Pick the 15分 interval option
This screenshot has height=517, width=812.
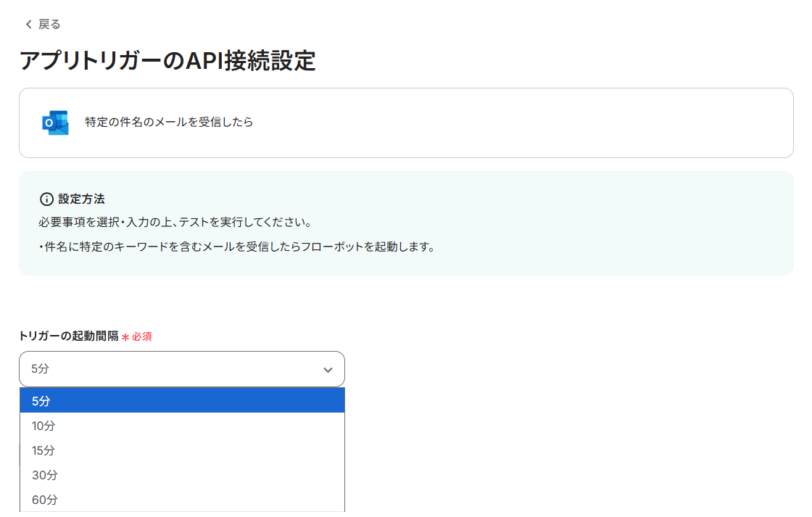tap(181, 450)
